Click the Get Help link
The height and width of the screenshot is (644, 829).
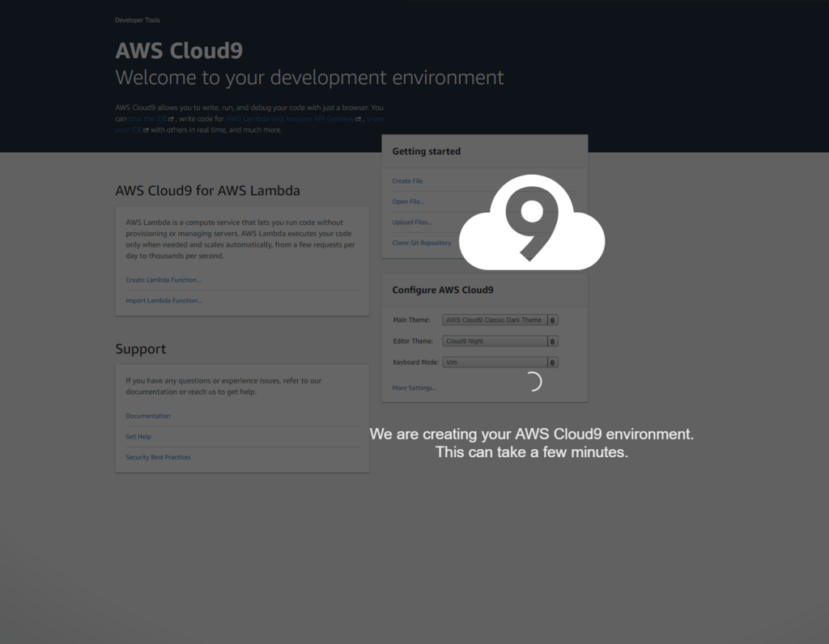[138, 436]
